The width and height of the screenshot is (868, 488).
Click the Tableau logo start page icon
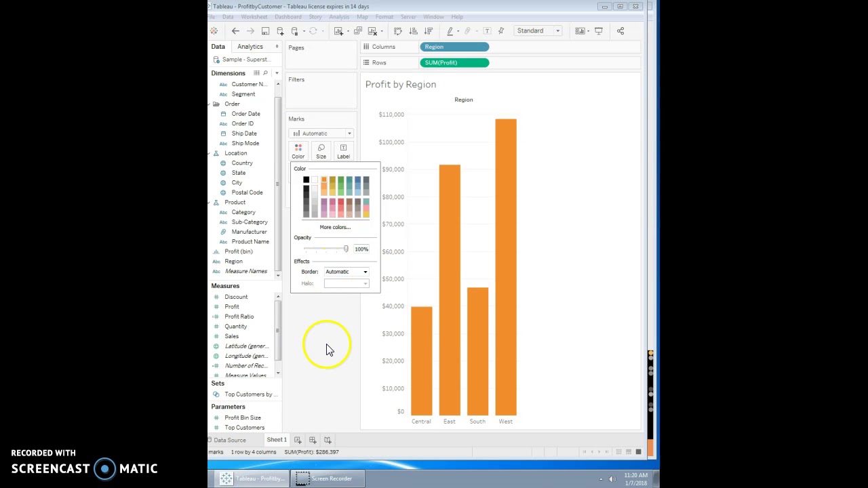click(x=214, y=30)
